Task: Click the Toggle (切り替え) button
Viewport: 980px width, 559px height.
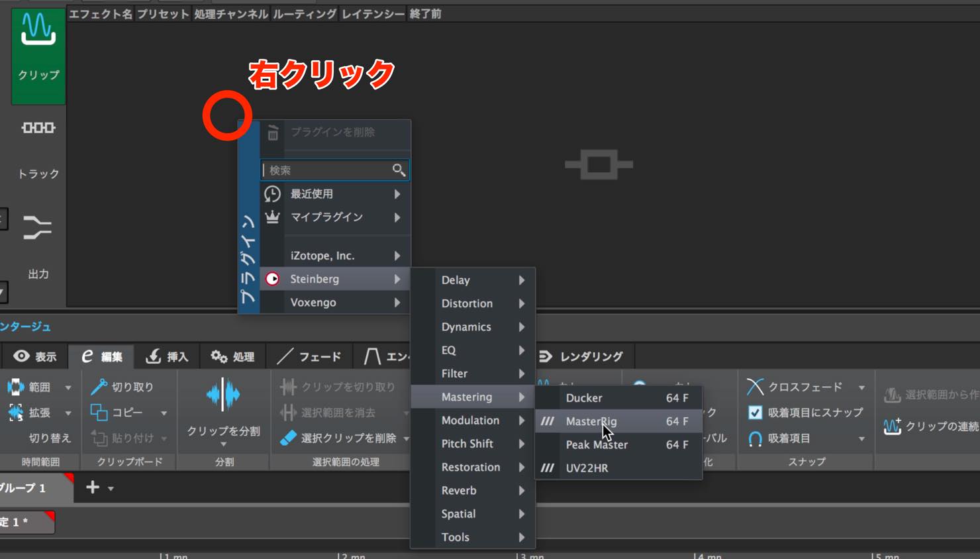Action: 50,438
